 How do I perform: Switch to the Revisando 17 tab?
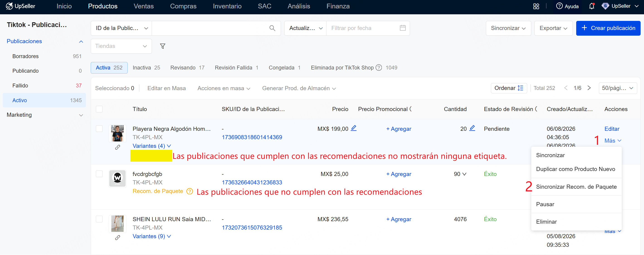pyautogui.click(x=187, y=68)
